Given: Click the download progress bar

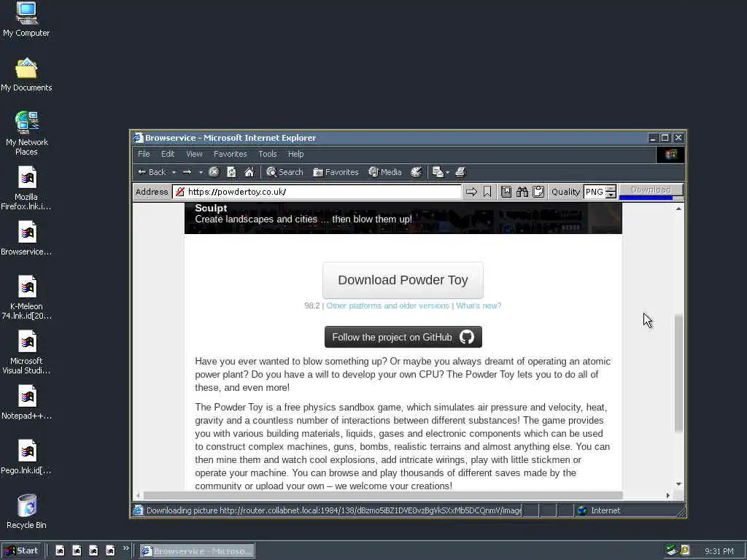Looking at the screenshot, I should (x=651, y=198).
